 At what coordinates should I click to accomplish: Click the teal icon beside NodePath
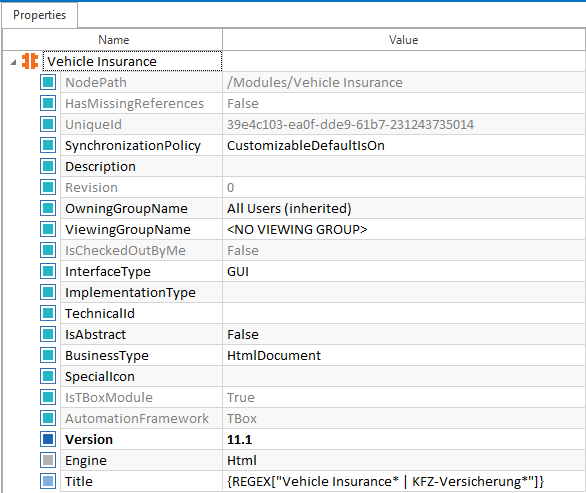point(48,82)
